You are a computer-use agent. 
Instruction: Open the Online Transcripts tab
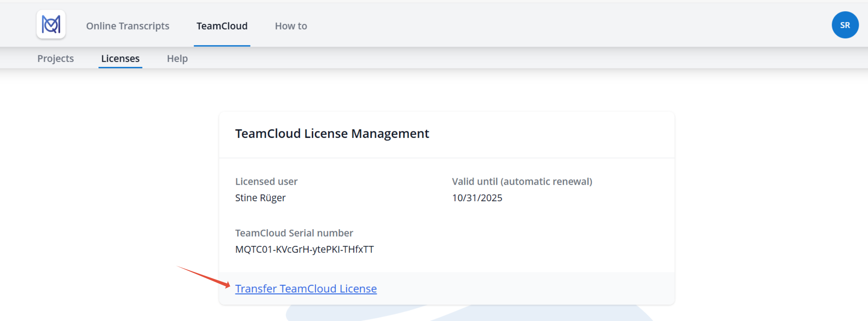(x=128, y=26)
